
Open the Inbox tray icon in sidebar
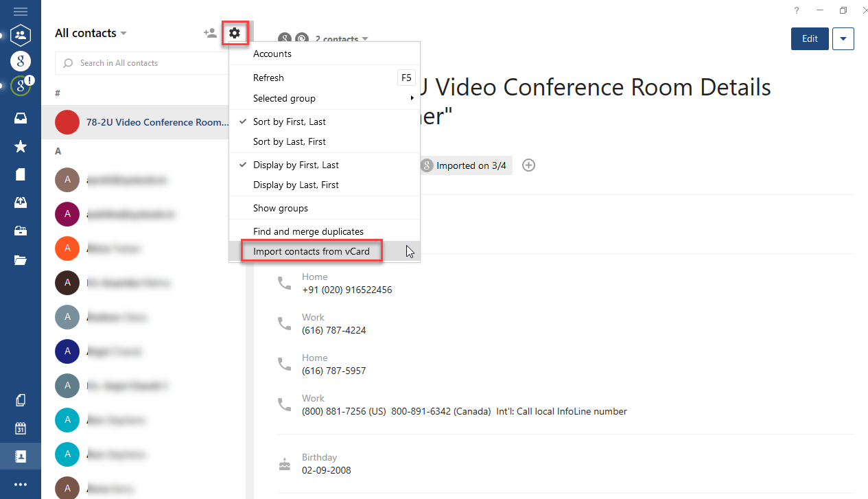pyautogui.click(x=21, y=119)
